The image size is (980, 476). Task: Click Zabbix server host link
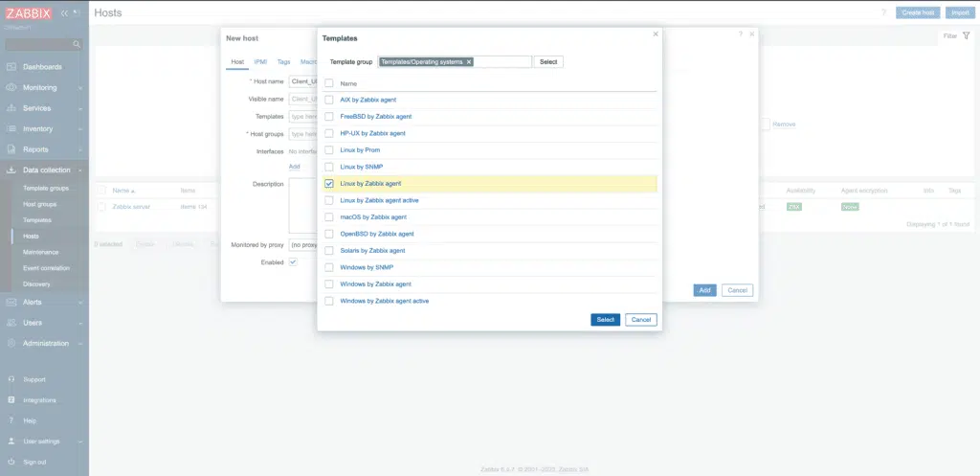pos(131,207)
